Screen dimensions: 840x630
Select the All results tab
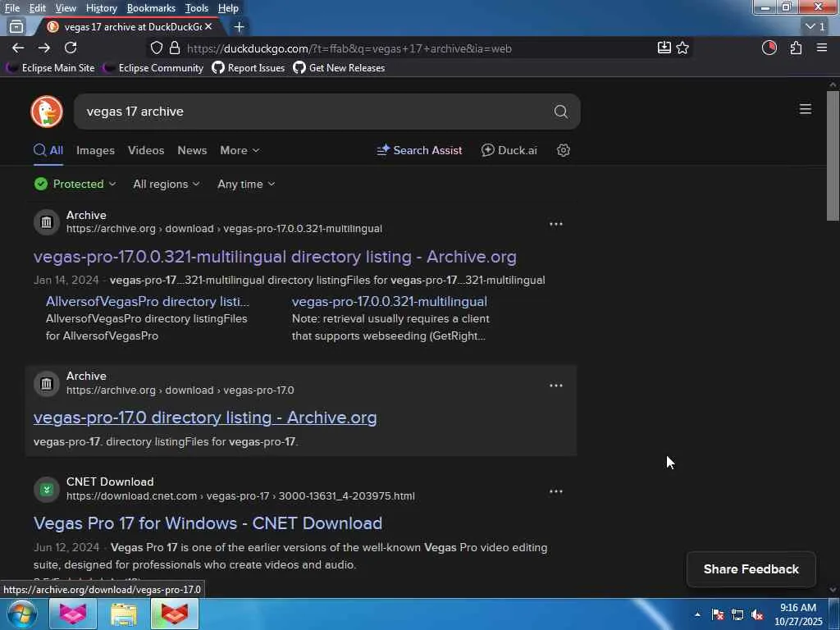48,150
